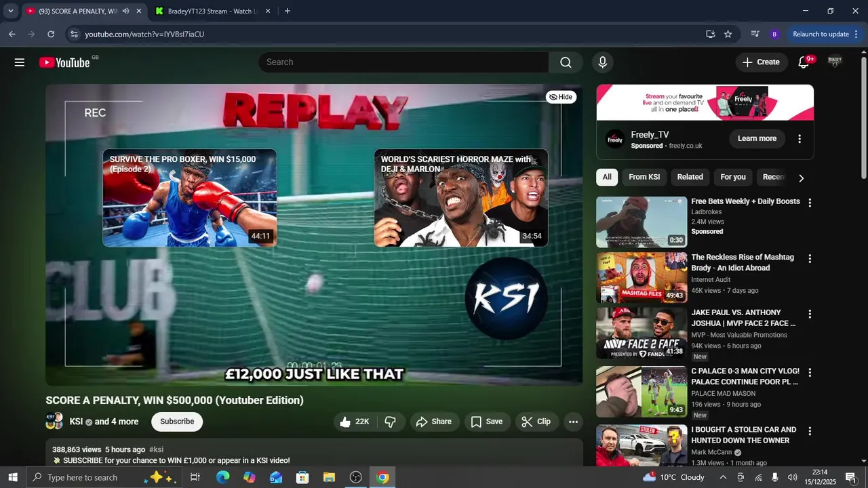
Task: Hide the end screen cards
Action: pos(561,97)
